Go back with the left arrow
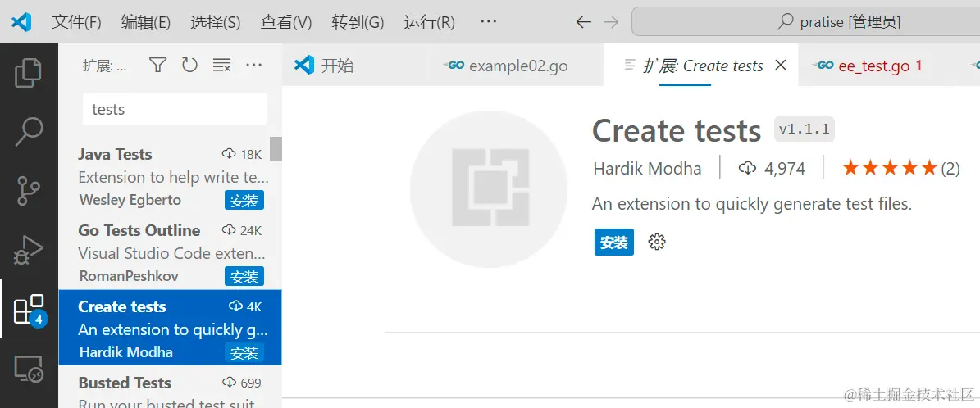 coord(583,22)
